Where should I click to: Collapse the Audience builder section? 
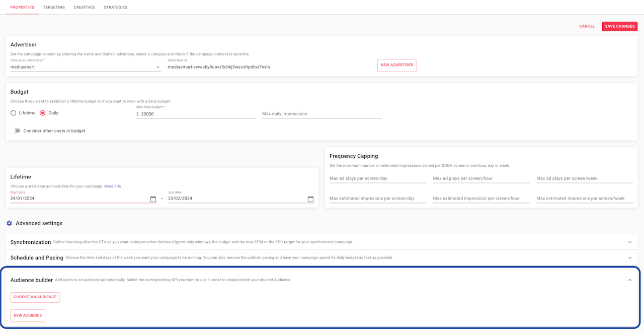(629, 280)
